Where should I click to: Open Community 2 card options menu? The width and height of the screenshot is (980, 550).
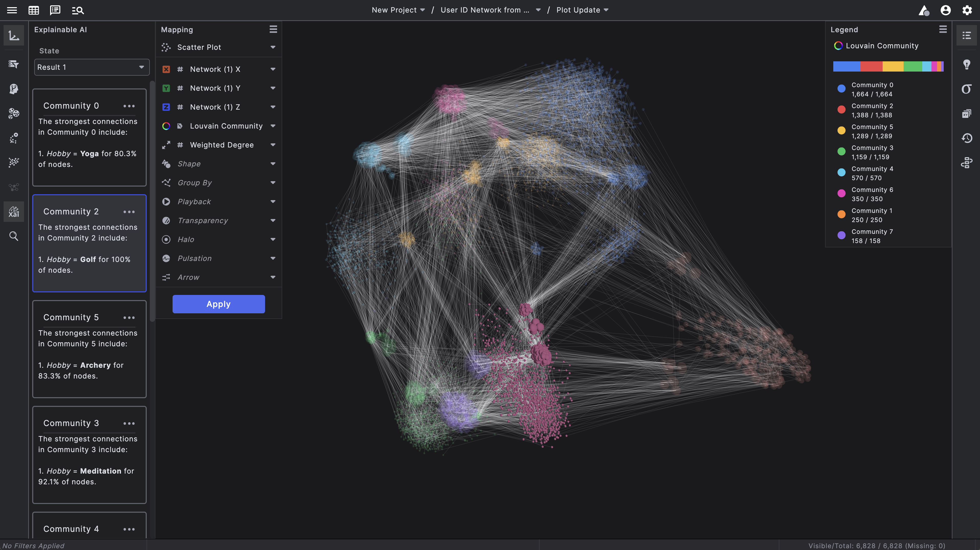click(129, 212)
